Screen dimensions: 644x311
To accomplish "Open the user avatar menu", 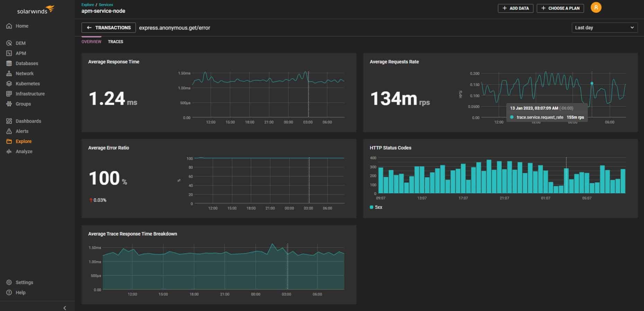I will tap(596, 8).
